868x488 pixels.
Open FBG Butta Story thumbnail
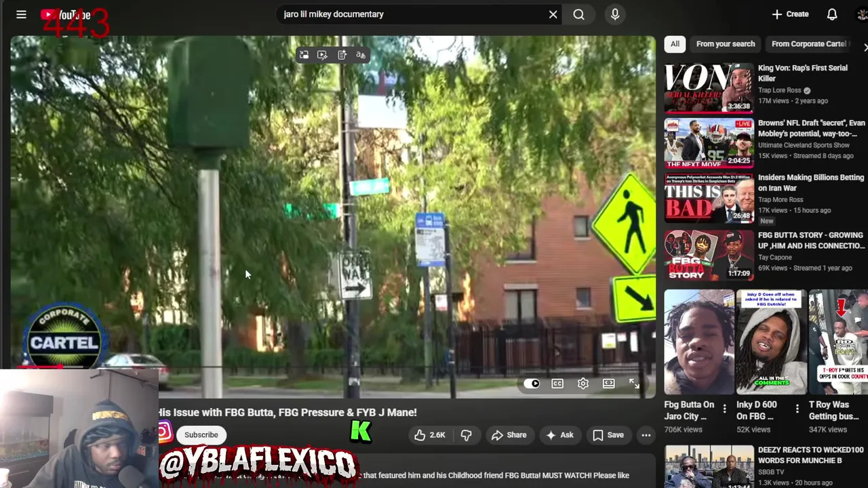click(x=709, y=255)
